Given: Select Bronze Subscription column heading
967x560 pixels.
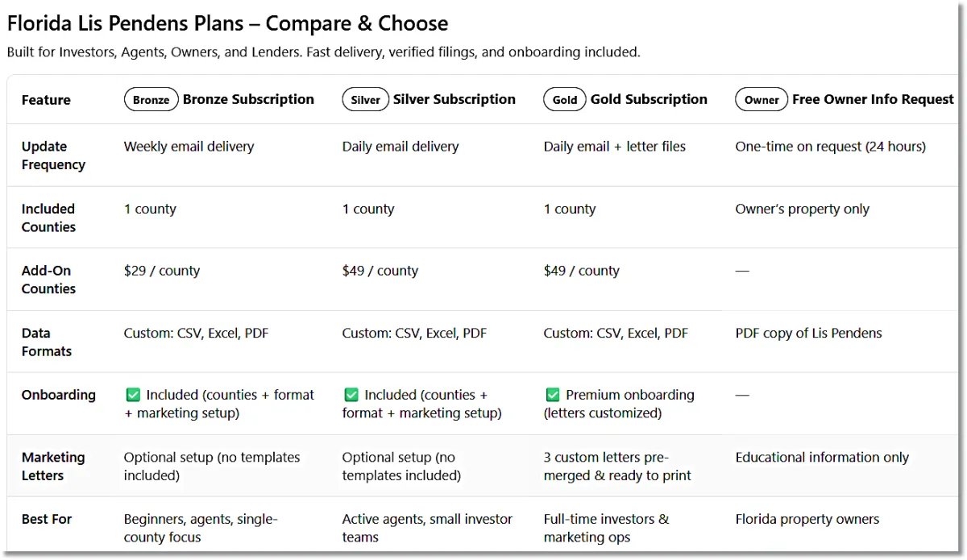Looking at the screenshot, I should coord(248,99).
